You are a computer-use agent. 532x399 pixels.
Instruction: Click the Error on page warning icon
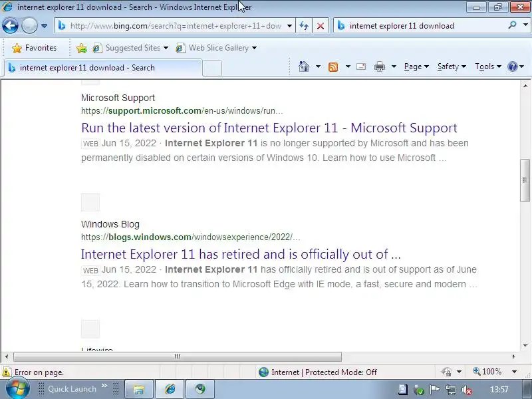pos(6,372)
